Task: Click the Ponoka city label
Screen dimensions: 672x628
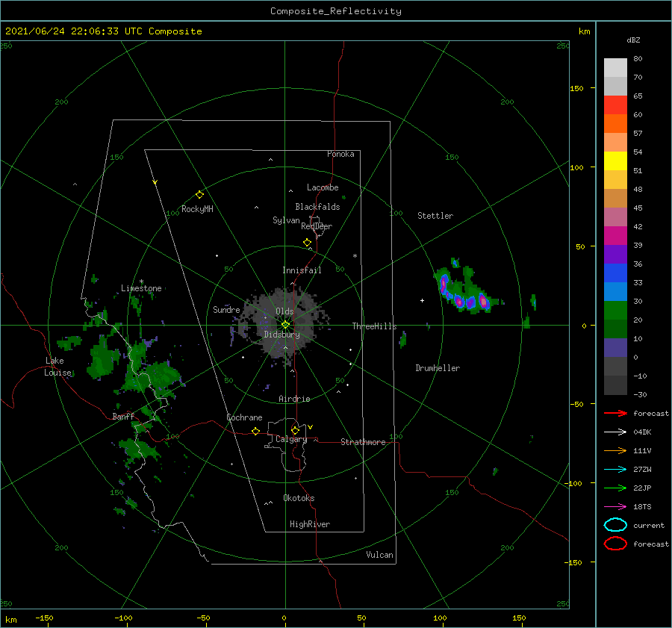Action: [340, 154]
